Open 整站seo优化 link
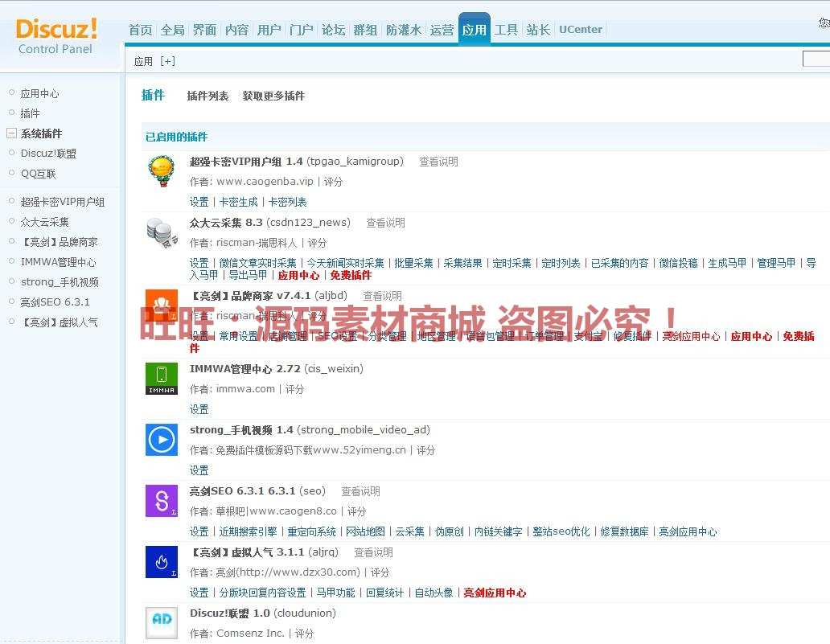Viewport: 830px width, 644px height. click(x=561, y=531)
